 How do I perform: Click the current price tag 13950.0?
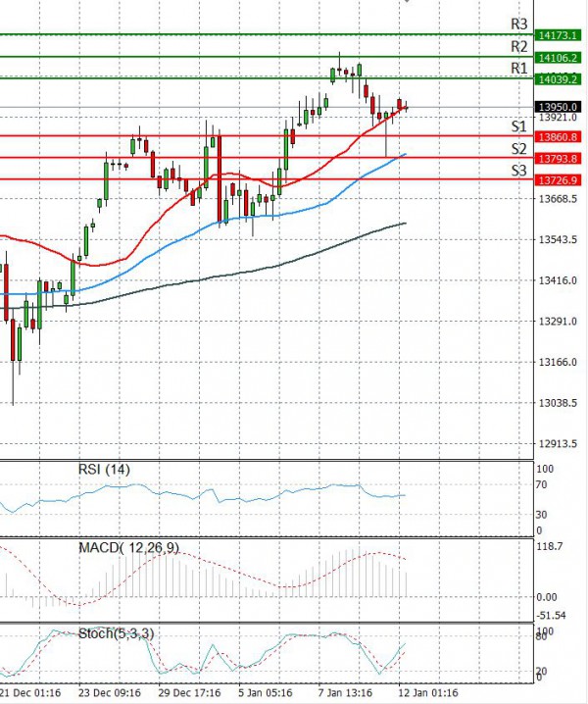pyautogui.click(x=558, y=107)
